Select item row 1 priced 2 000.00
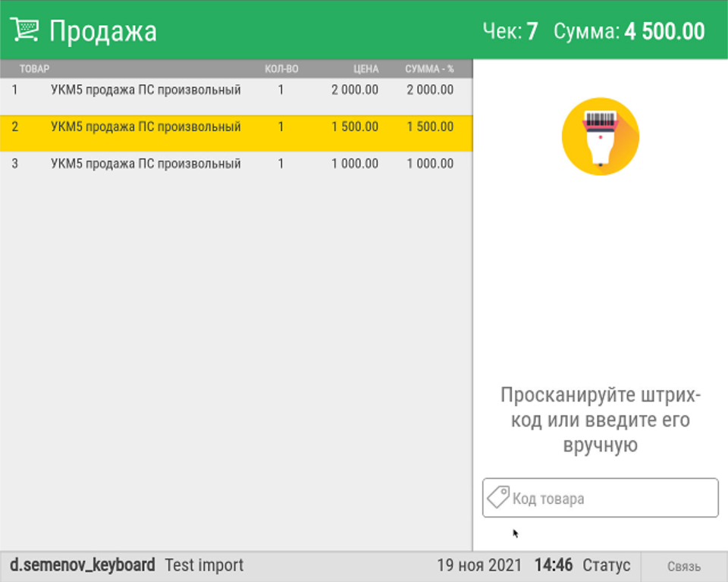Screen dimensions: 728x582 (237, 96)
